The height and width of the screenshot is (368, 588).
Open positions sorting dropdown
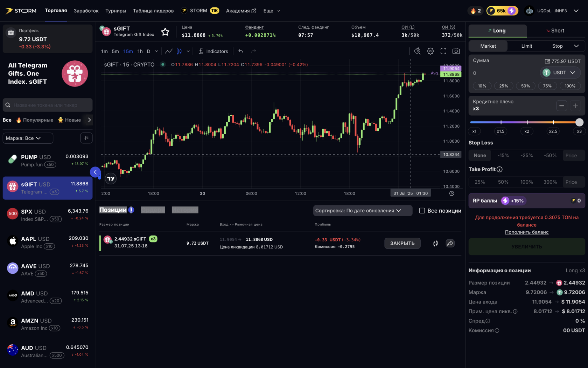click(362, 211)
